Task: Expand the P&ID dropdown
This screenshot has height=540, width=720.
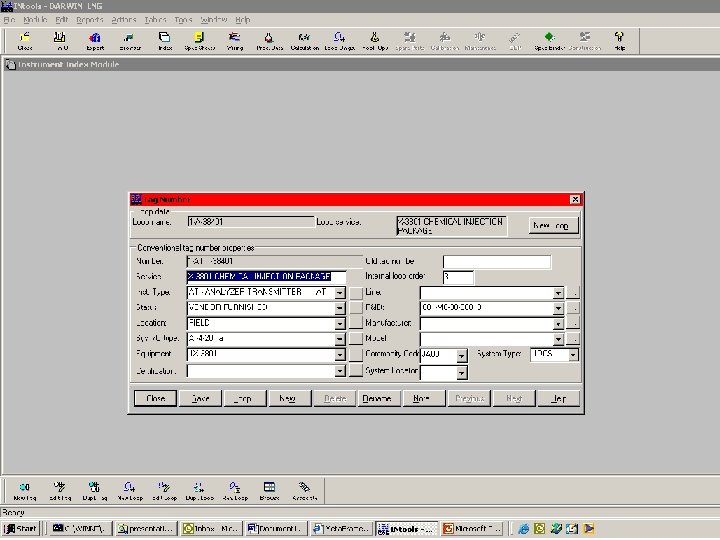Action: pos(558,308)
